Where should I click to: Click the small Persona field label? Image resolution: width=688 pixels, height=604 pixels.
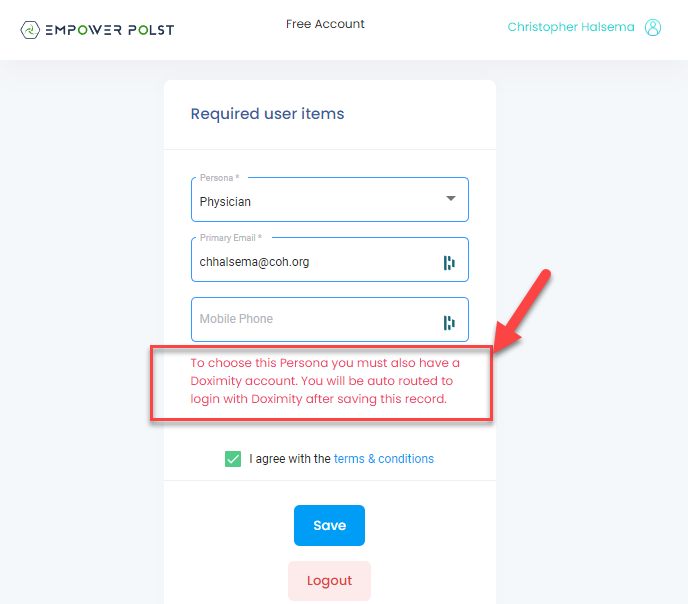point(219,178)
